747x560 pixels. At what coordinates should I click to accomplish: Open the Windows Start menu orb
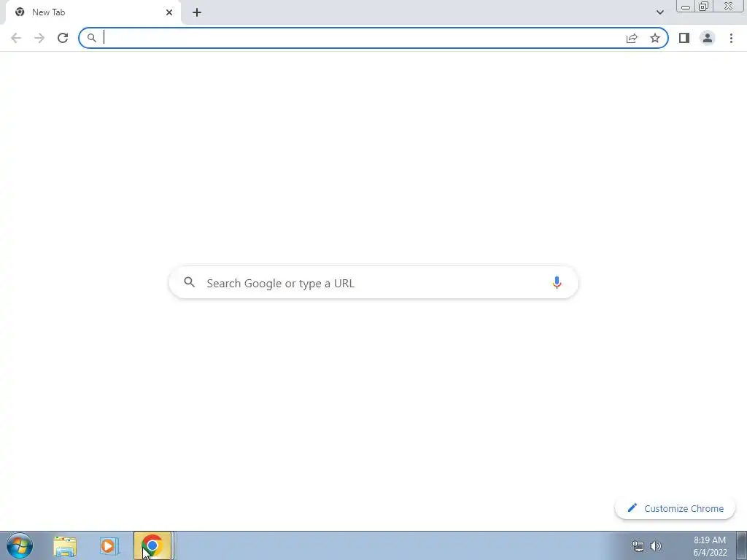20,545
